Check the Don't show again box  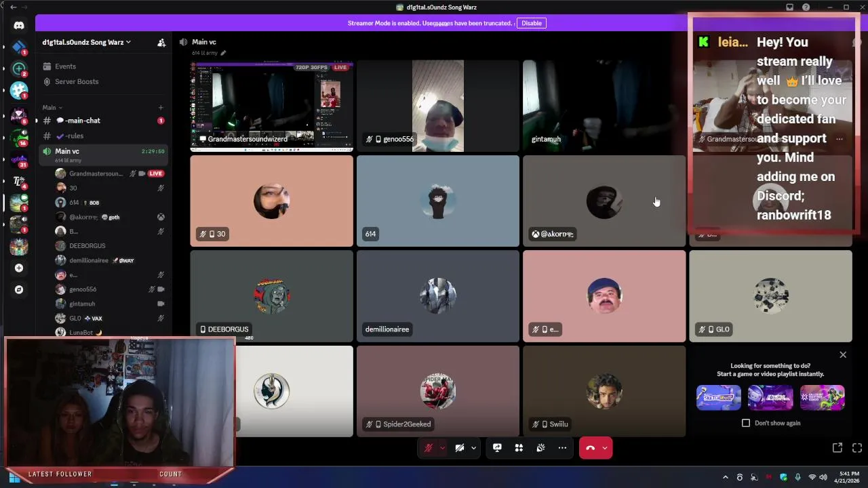[x=746, y=423]
